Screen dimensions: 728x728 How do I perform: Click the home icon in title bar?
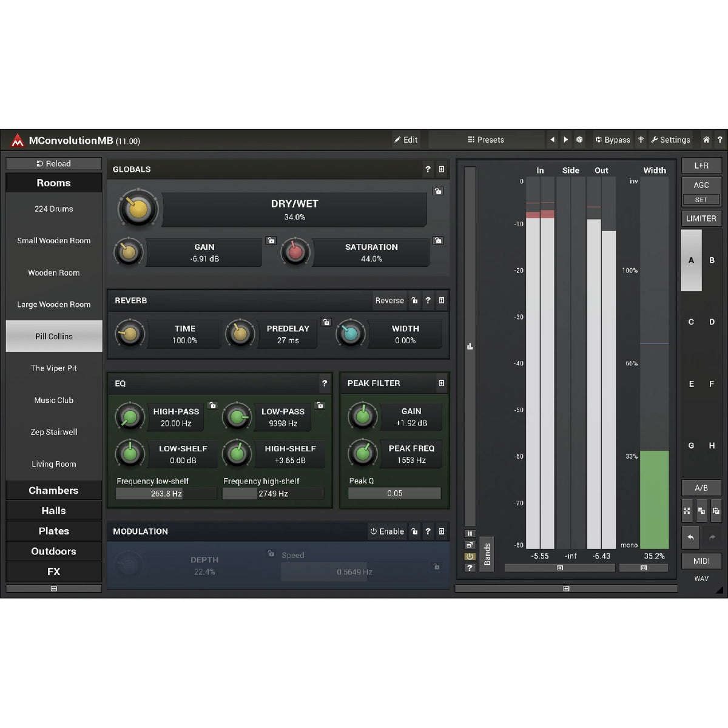pos(706,140)
